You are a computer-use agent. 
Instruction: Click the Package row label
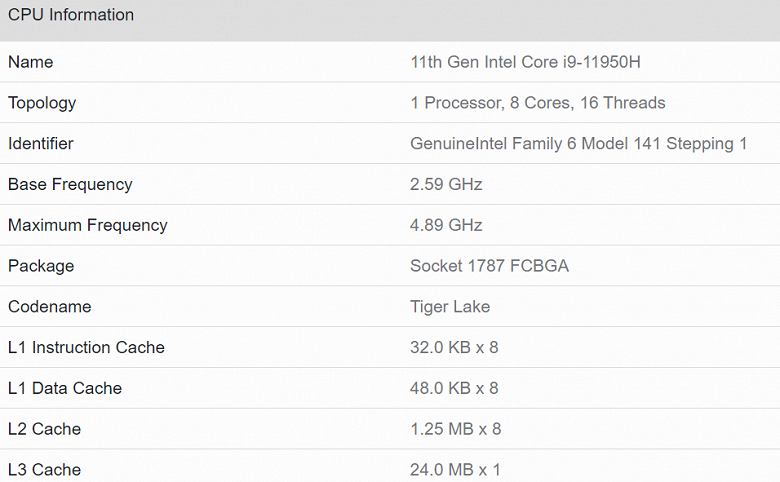point(41,266)
